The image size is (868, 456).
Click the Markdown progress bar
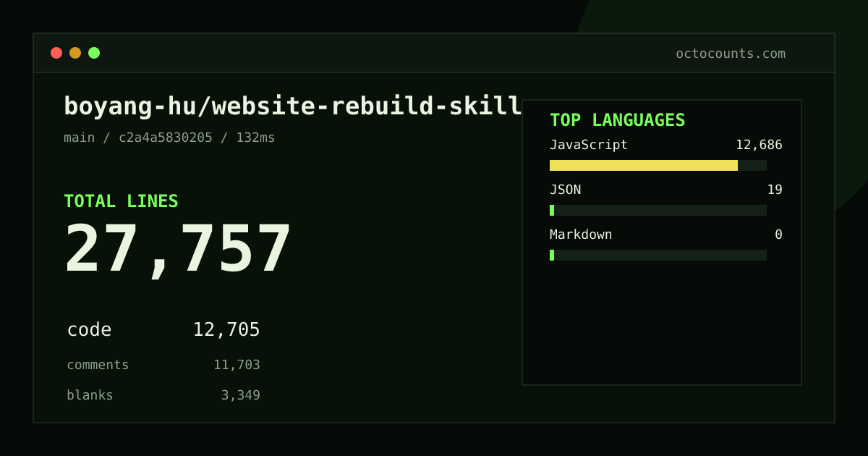click(658, 255)
